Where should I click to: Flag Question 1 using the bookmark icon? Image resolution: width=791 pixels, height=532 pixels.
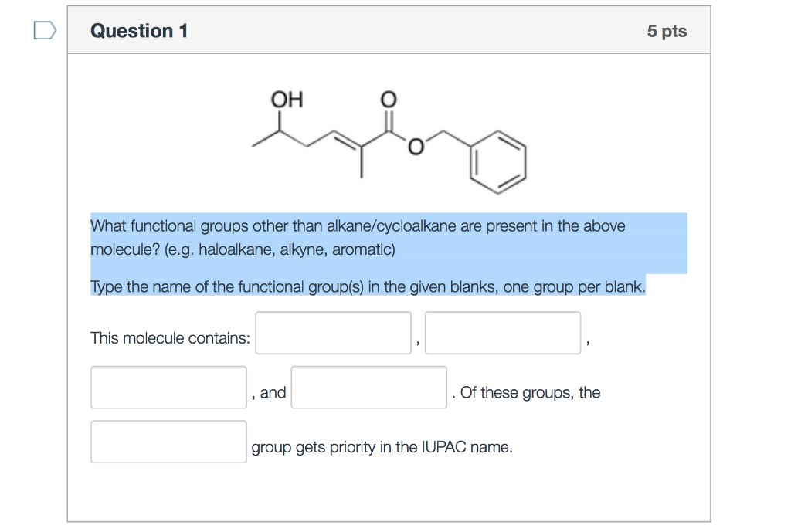[x=44, y=30]
